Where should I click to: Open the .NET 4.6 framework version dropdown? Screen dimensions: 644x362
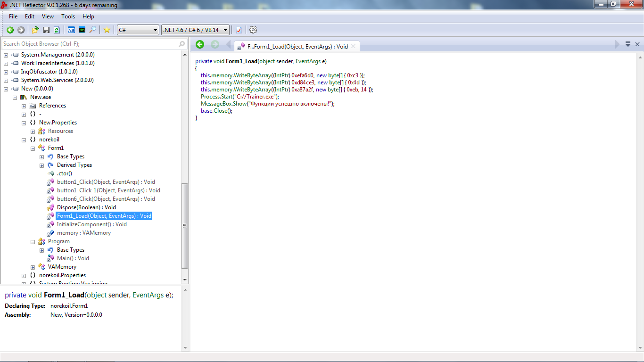[195, 30]
